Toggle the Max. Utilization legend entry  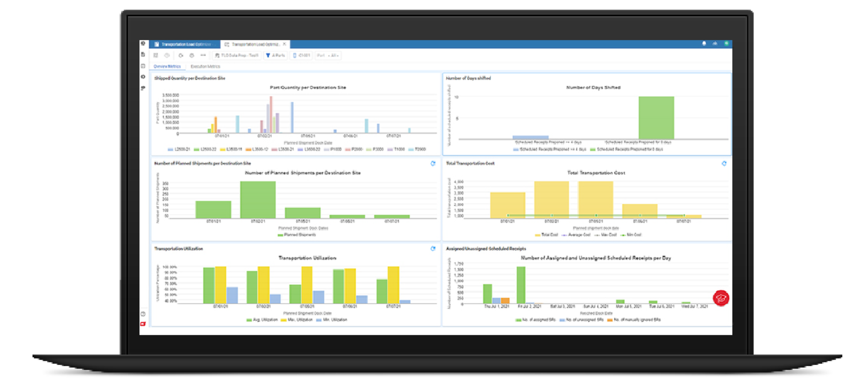pyautogui.click(x=297, y=320)
